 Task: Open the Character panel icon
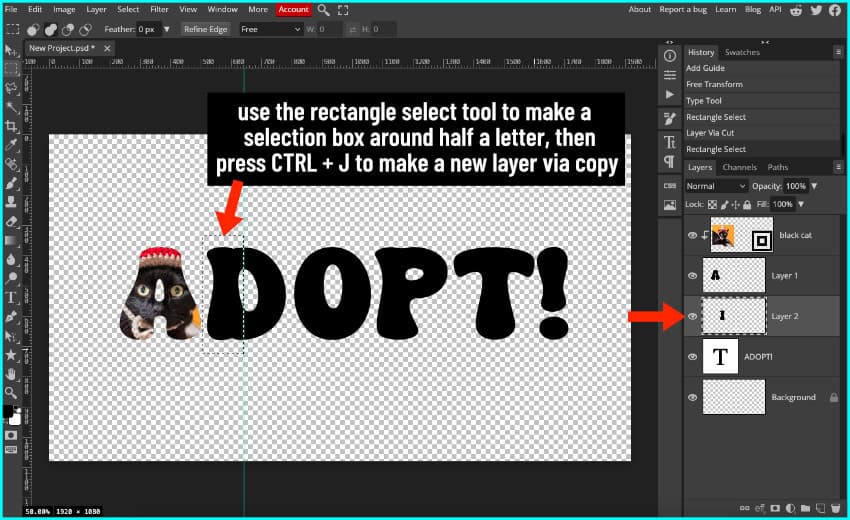point(670,142)
